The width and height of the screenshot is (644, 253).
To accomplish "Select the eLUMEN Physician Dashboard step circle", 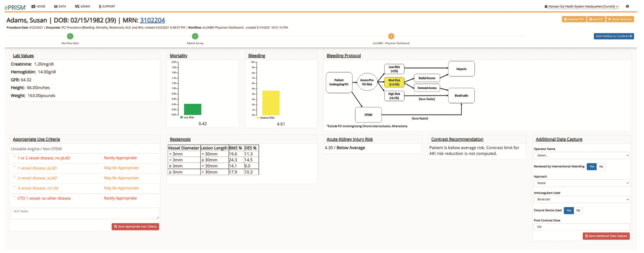I will click(391, 36).
